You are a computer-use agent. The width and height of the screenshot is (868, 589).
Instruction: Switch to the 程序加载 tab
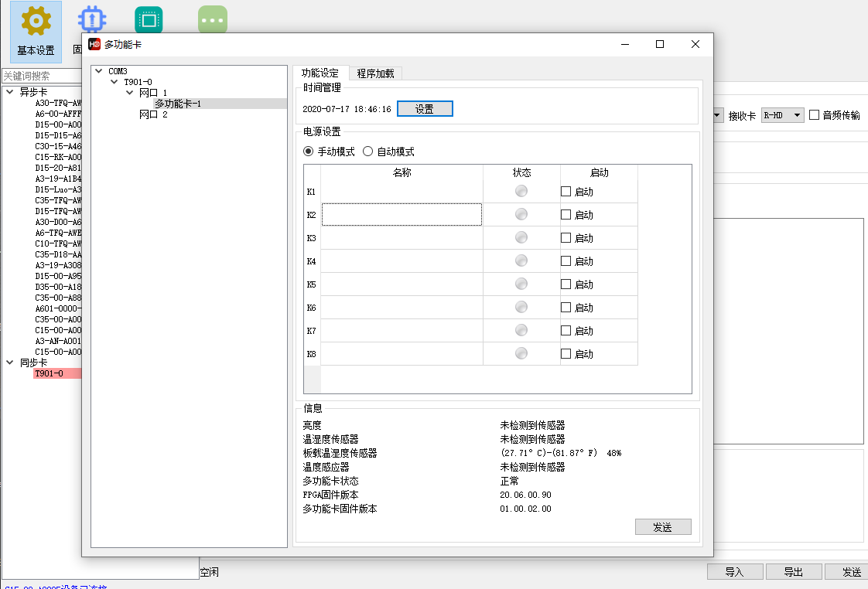coord(375,73)
